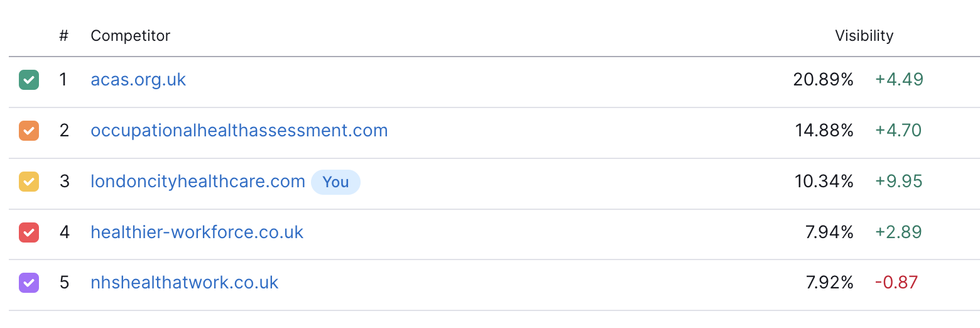This screenshot has width=980, height=328.
Task: Click rank number 4 in the table
Action: point(63,232)
